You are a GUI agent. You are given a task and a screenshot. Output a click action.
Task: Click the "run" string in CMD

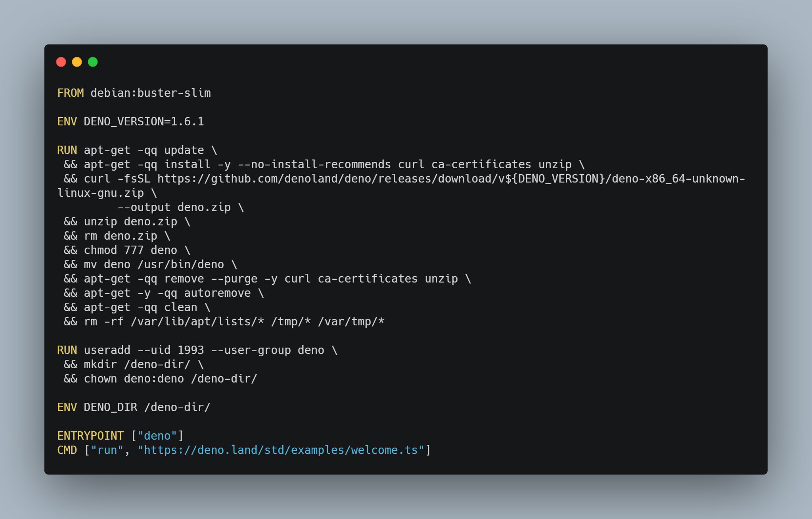pos(107,450)
